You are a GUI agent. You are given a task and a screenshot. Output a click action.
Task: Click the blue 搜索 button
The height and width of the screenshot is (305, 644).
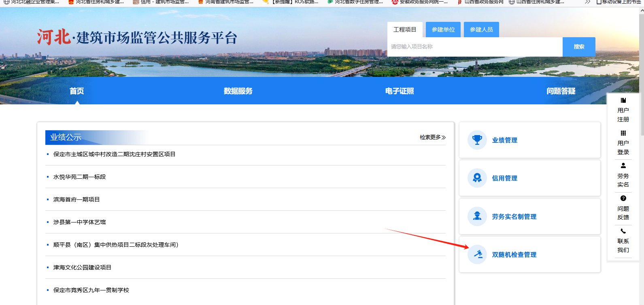click(x=579, y=47)
